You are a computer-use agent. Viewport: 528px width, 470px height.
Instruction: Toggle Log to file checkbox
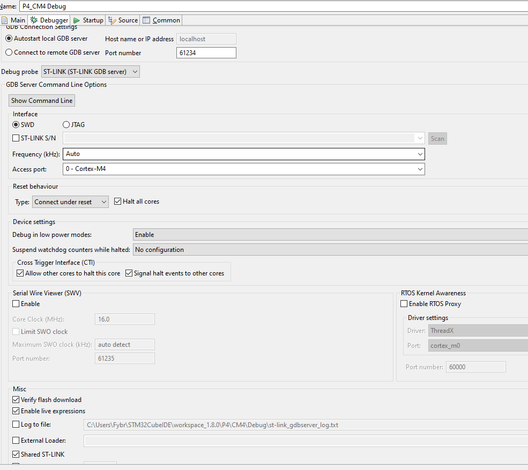[15, 424]
